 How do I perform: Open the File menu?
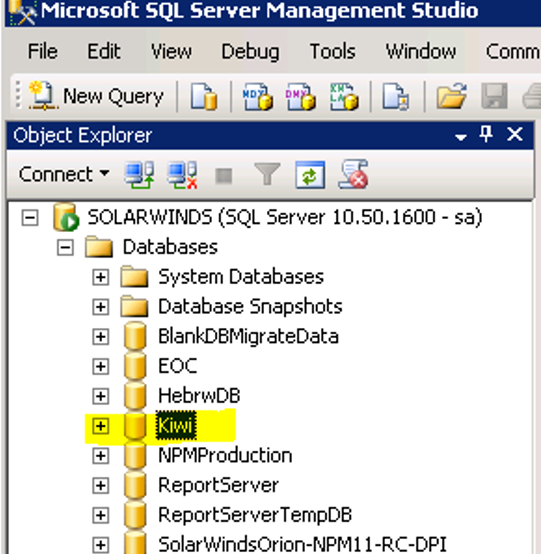[43, 52]
